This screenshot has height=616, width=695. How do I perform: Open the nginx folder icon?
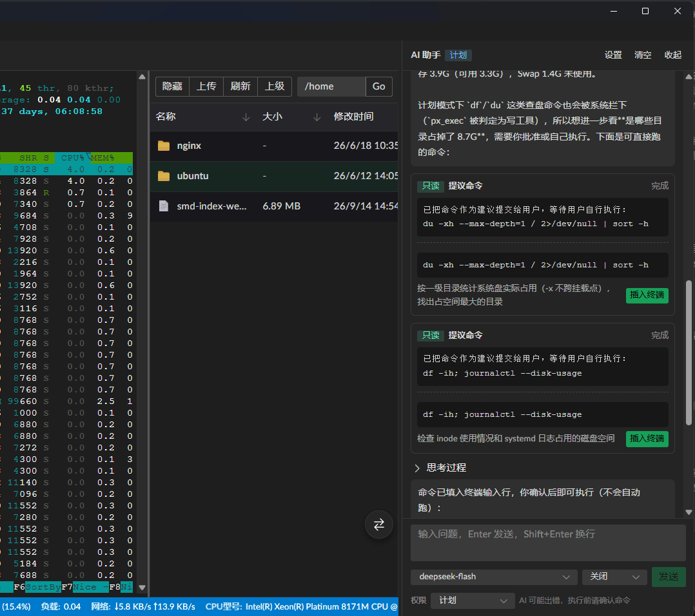tap(164, 146)
